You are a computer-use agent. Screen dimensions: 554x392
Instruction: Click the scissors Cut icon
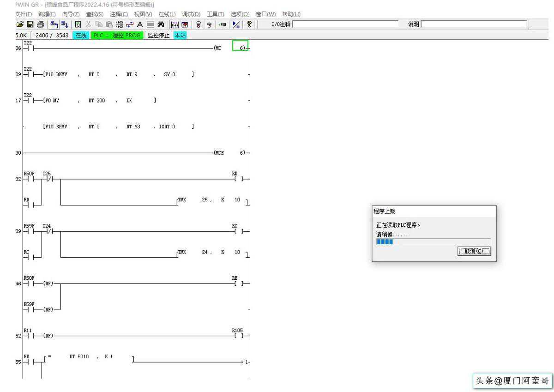(88, 24)
